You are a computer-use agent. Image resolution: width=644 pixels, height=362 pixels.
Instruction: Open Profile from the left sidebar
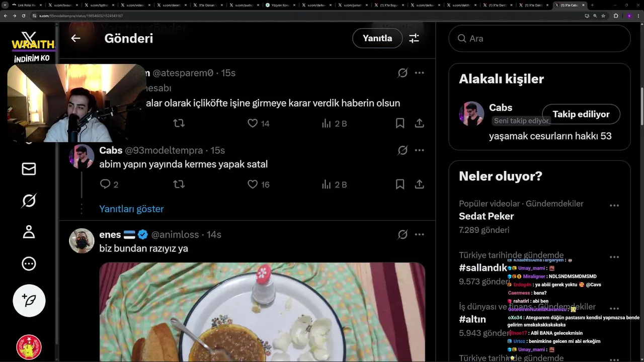click(x=29, y=232)
